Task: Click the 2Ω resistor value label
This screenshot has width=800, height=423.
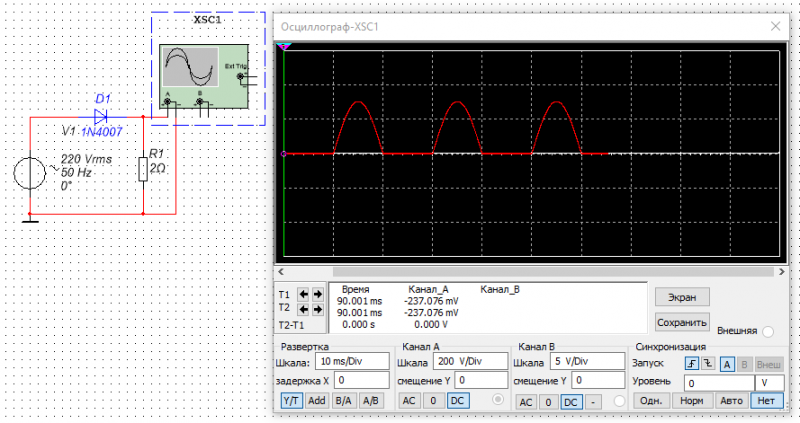Action: tap(157, 168)
